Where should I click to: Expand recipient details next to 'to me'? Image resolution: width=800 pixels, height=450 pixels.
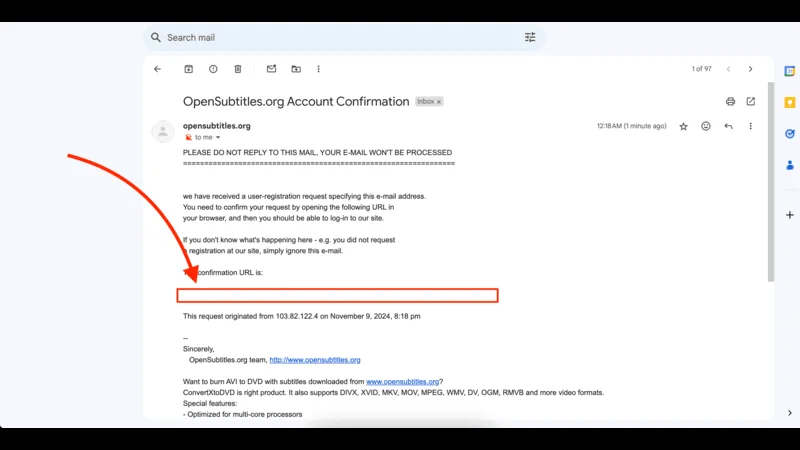[x=218, y=138]
